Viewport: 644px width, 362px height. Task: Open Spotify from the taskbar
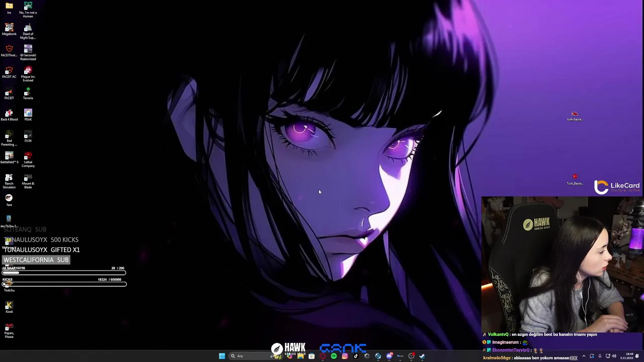tap(334, 356)
